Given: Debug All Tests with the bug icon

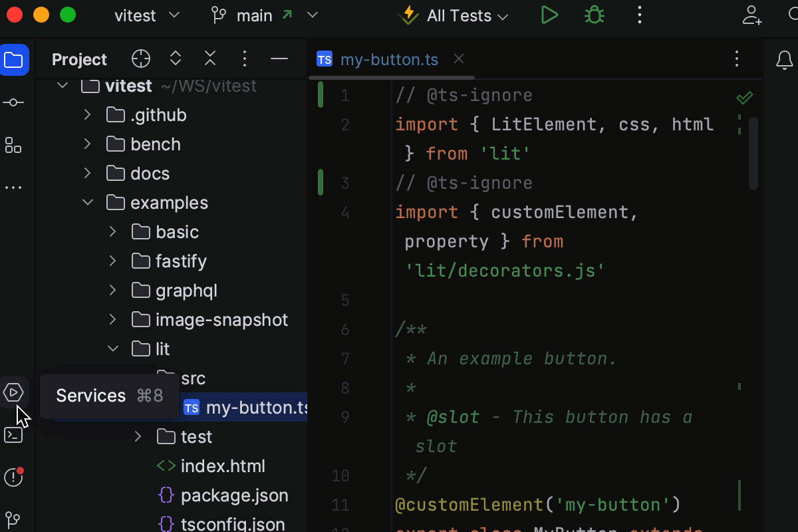Looking at the screenshot, I should tap(594, 15).
